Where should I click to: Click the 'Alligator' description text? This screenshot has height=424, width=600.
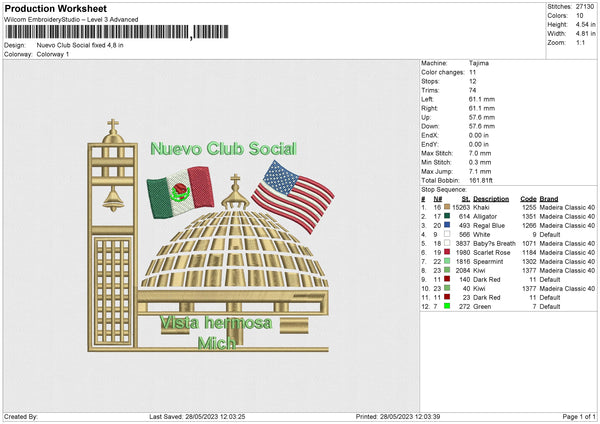(485, 217)
